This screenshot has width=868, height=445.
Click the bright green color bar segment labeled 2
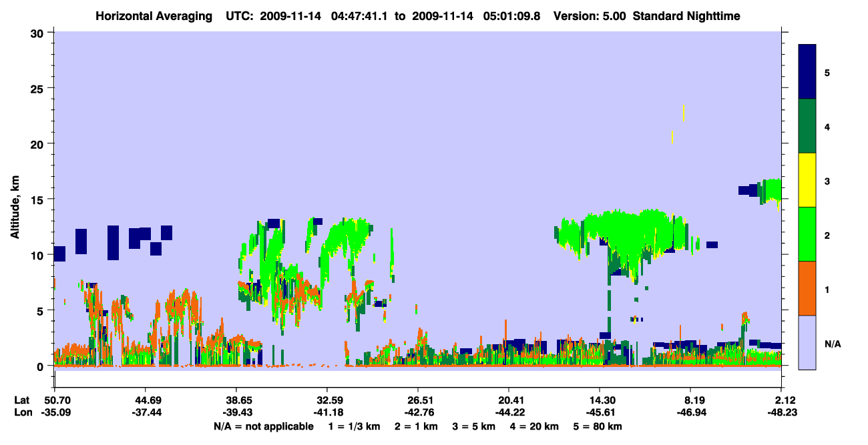[x=807, y=234]
